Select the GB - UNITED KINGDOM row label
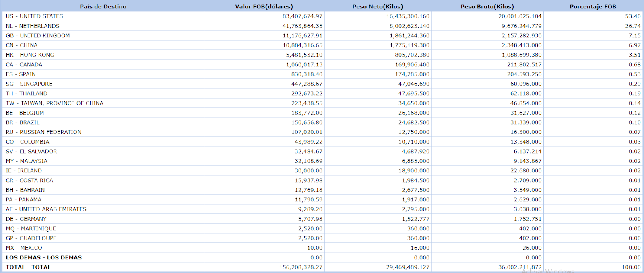This screenshot has height=273, width=644. (x=38, y=35)
